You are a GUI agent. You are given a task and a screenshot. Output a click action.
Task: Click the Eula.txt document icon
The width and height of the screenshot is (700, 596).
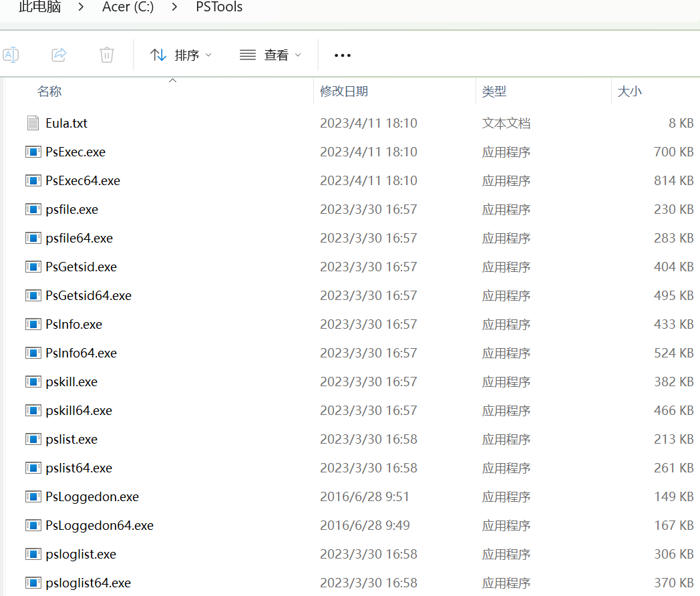pyautogui.click(x=33, y=123)
